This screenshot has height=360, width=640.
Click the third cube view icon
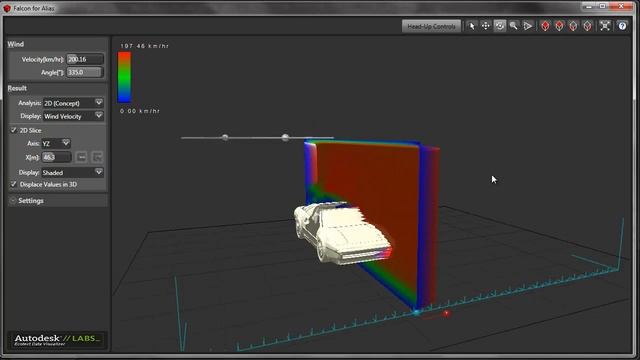tap(573, 26)
